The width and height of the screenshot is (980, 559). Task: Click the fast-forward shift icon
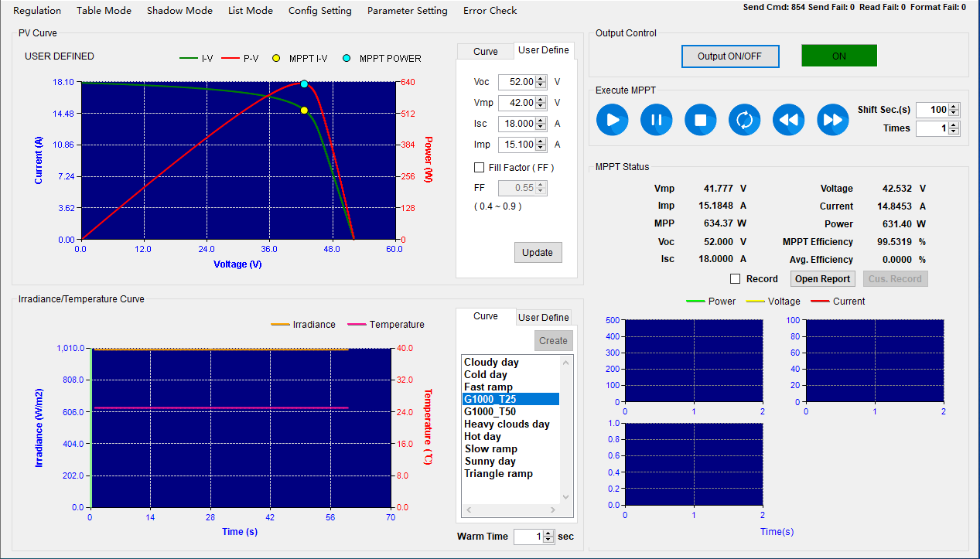coord(833,120)
